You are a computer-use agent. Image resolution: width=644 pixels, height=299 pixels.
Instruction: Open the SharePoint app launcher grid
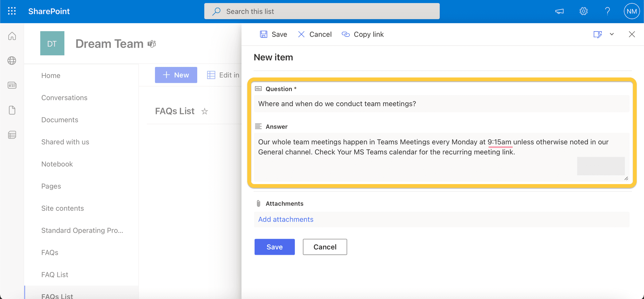(12, 11)
